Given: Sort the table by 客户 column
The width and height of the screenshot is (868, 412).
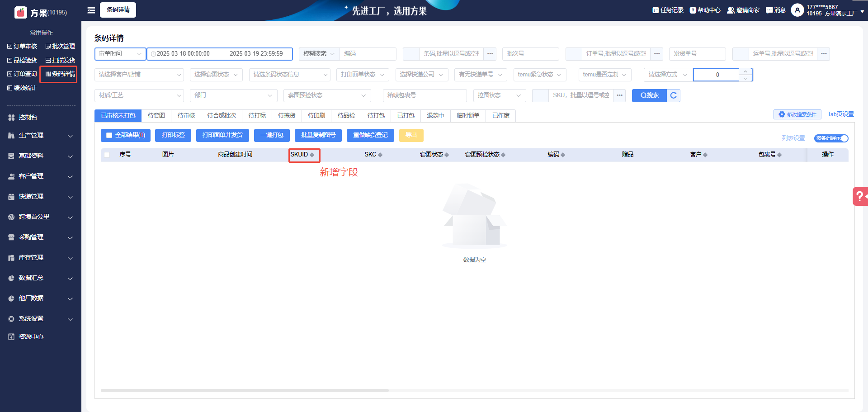Looking at the screenshot, I should (x=705, y=155).
